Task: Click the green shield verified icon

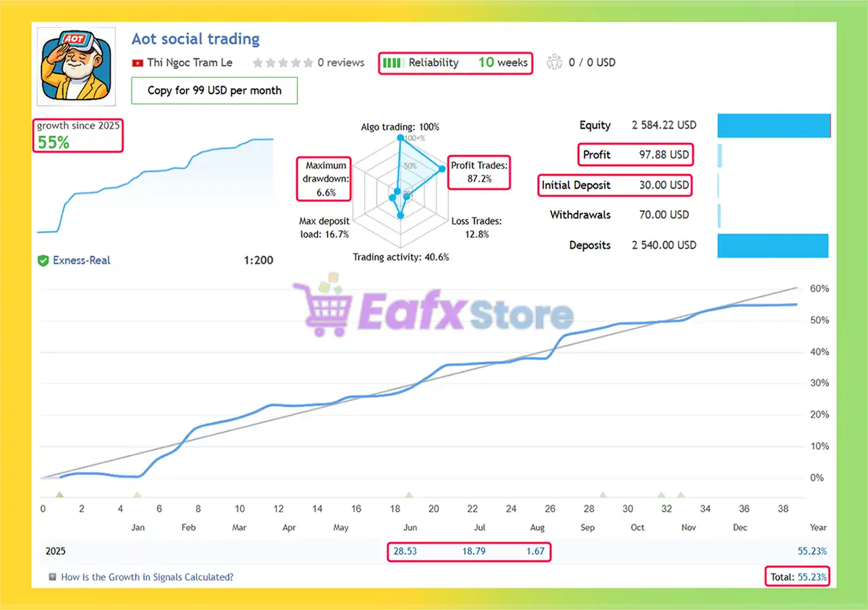Action: tap(43, 260)
